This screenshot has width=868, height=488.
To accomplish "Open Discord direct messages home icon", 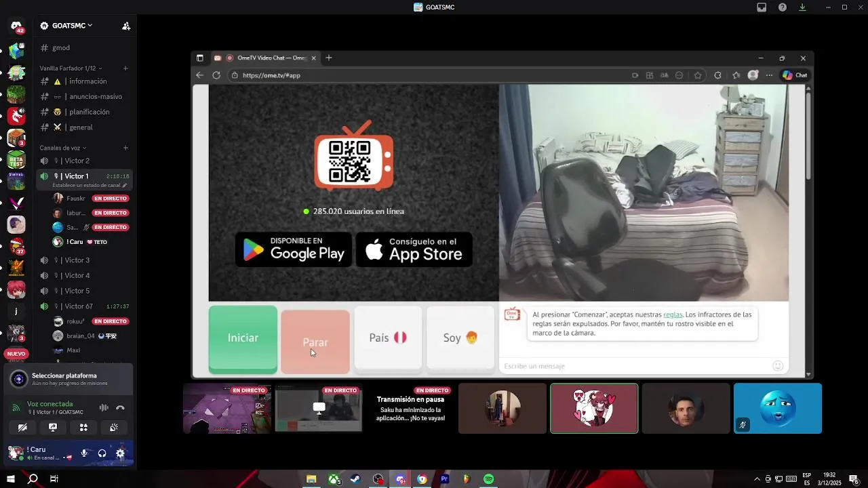I will (16, 26).
